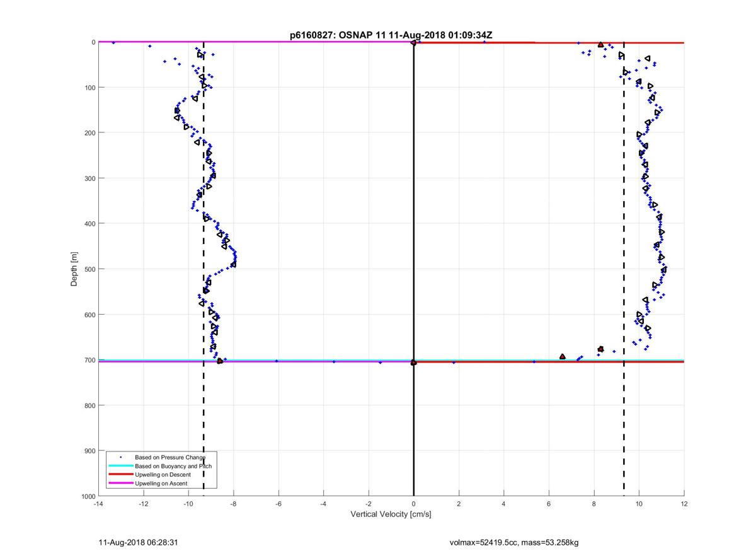Click the blue dot sample in the legend
Screen dimensions: 756x558
pos(120,456)
